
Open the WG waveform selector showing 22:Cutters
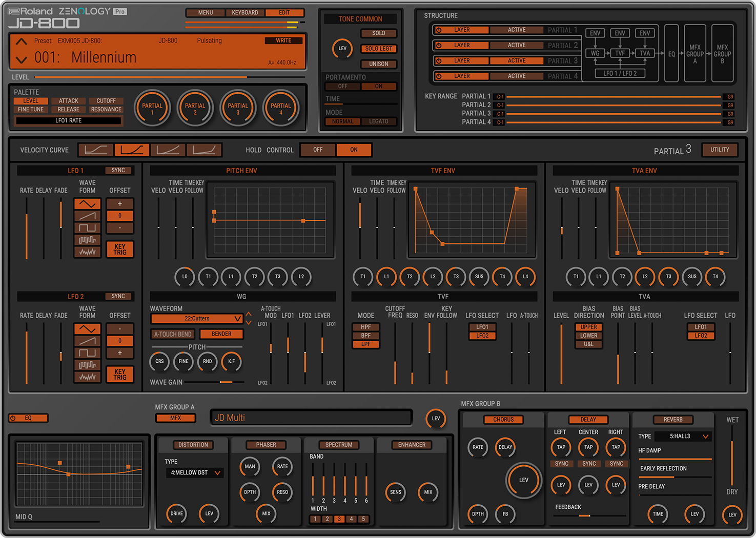[196, 318]
